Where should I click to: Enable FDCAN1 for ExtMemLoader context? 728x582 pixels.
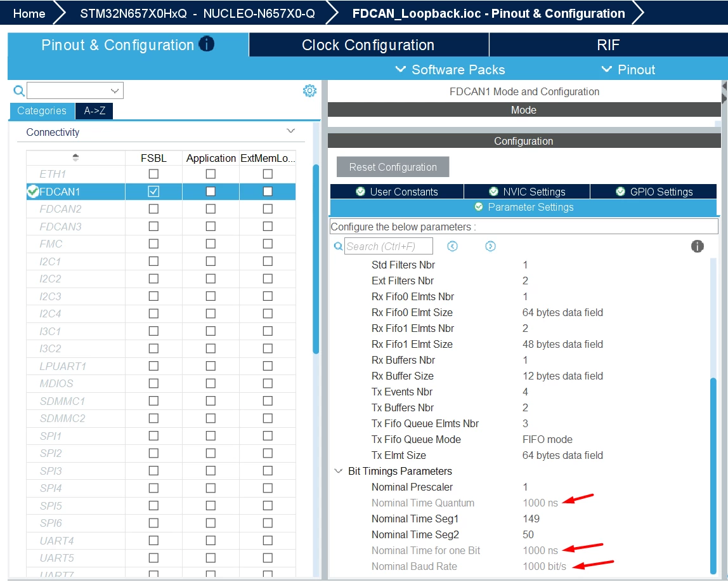coord(268,192)
